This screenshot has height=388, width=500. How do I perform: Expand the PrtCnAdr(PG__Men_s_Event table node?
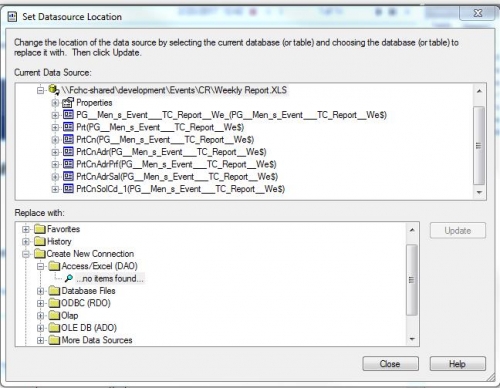pos(55,152)
